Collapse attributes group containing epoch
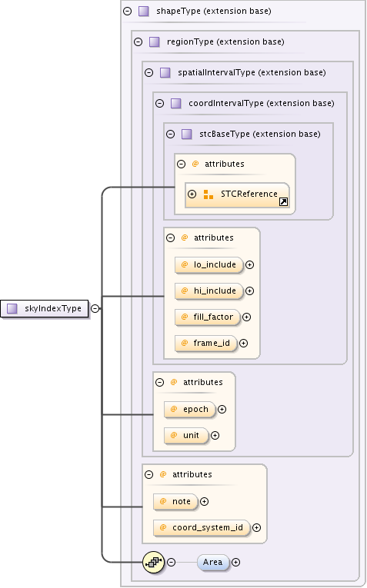The height and width of the screenshot is (588, 367). pos(160,383)
